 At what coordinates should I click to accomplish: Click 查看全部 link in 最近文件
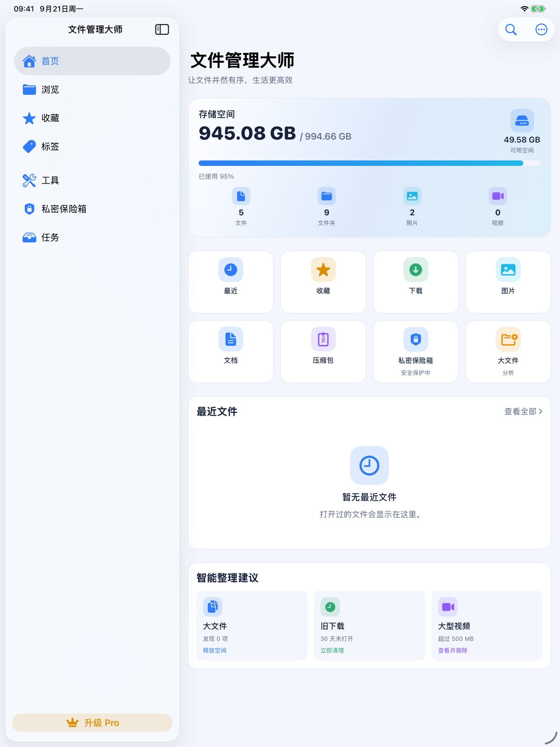(x=523, y=411)
